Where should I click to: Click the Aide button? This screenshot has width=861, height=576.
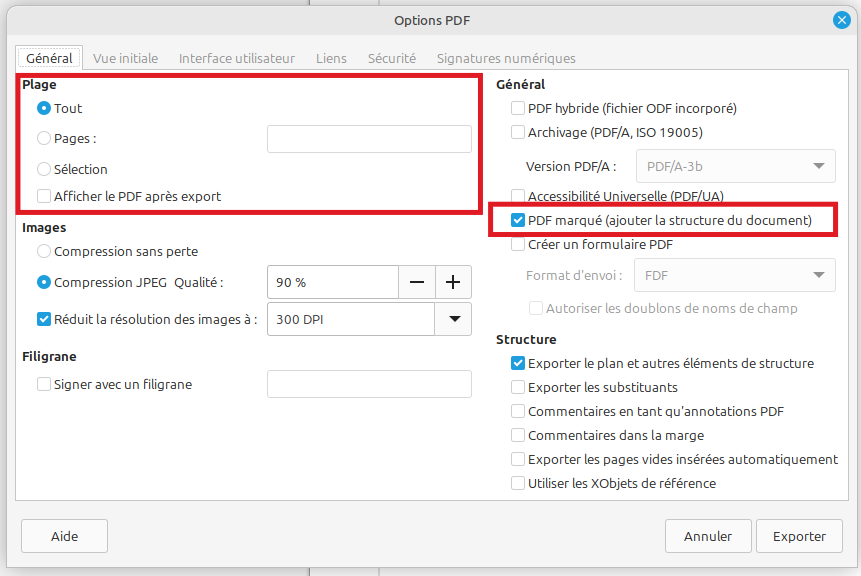64,536
